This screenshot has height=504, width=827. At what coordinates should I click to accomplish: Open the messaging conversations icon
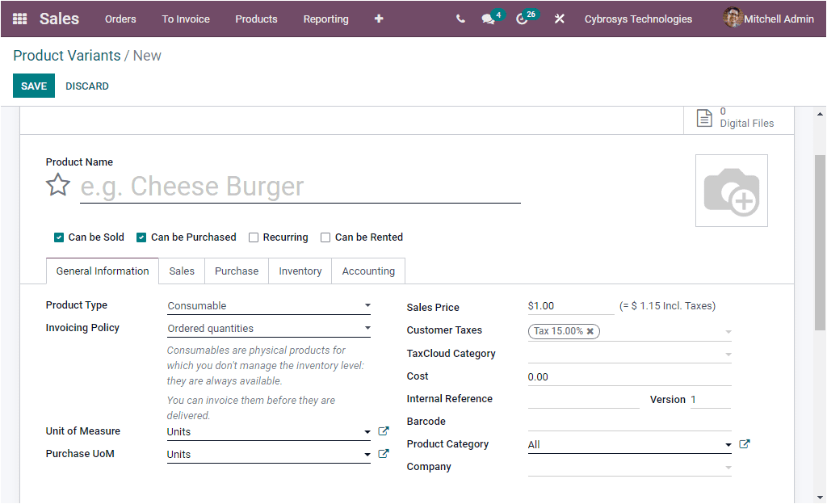tap(488, 19)
